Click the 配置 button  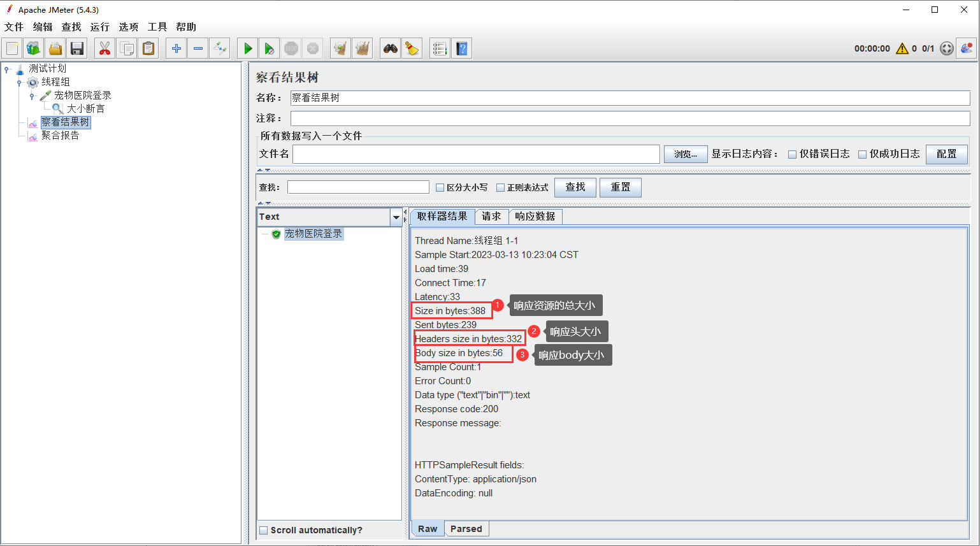pyautogui.click(x=946, y=154)
